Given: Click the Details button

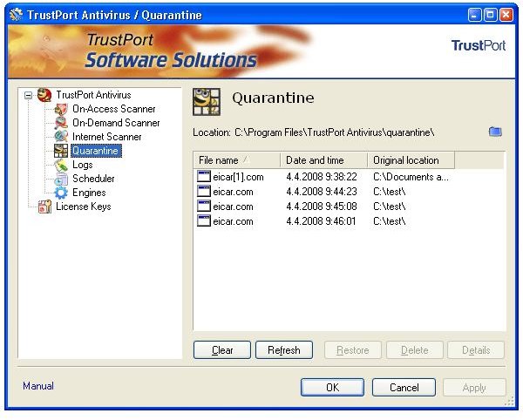Looking at the screenshot, I should pos(476,350).
